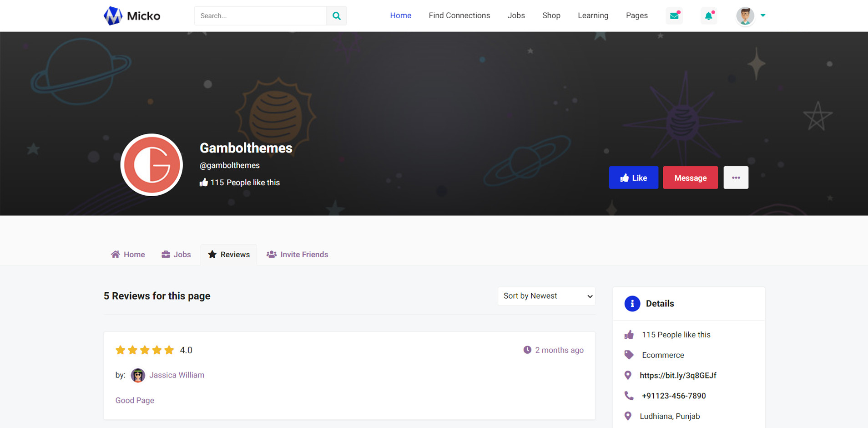Switch to the Jobs page tab
The image size is (868, 428).
click(177, 255)
